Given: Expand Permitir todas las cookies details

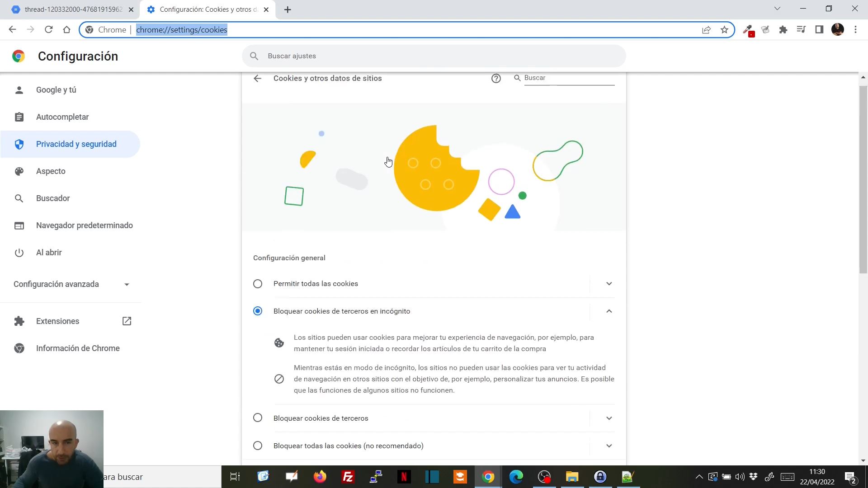Looking at the screenshot, I should point(609,284).
